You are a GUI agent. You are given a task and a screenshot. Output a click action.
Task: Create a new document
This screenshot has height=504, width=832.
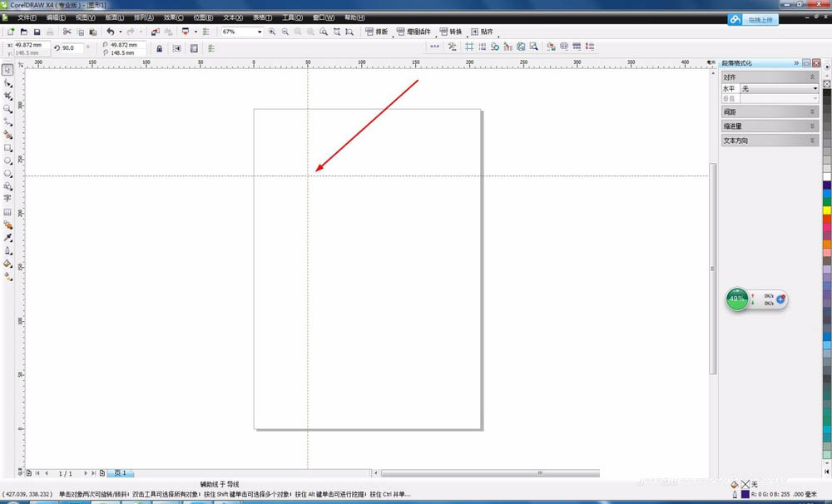(x=11, y=32)
